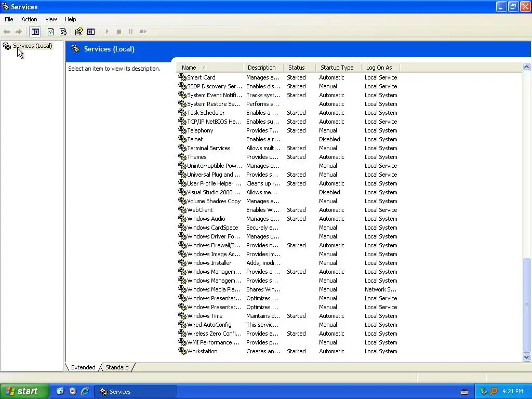The height and width of the screenshot is (399, 532).
Task: Click the Restart Service icon
Action: coord(143,32)
